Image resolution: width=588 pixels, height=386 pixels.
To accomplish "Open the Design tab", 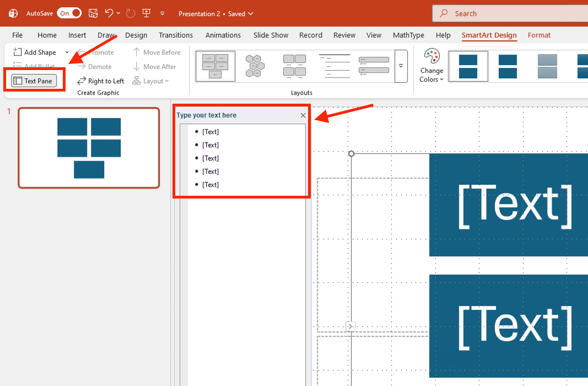I will point(136,35).
